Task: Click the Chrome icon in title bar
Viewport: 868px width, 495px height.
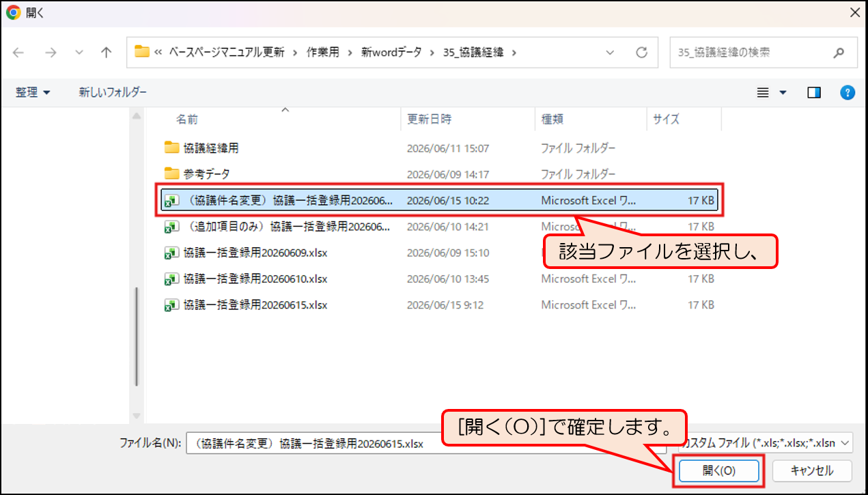Action: click(13, 13)
